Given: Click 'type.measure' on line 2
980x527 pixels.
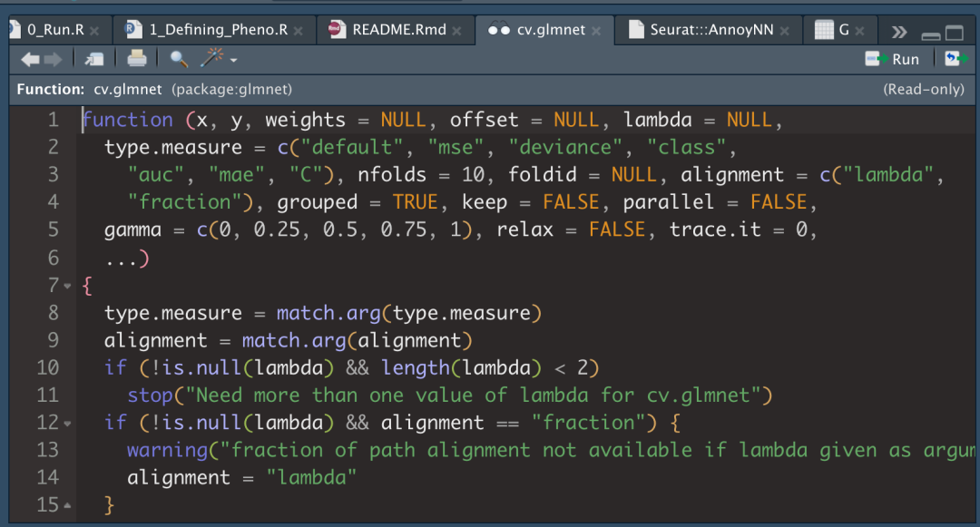Looking at the screenshot, I should [x=173, y=147].
